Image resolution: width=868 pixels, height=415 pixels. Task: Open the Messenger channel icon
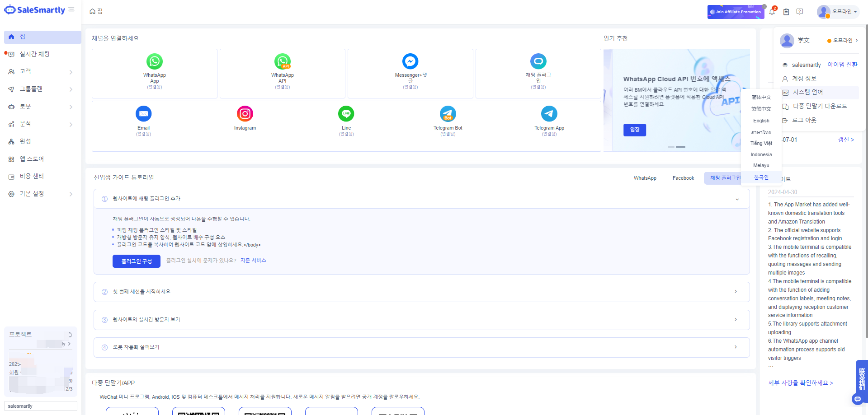click(410, 61)
